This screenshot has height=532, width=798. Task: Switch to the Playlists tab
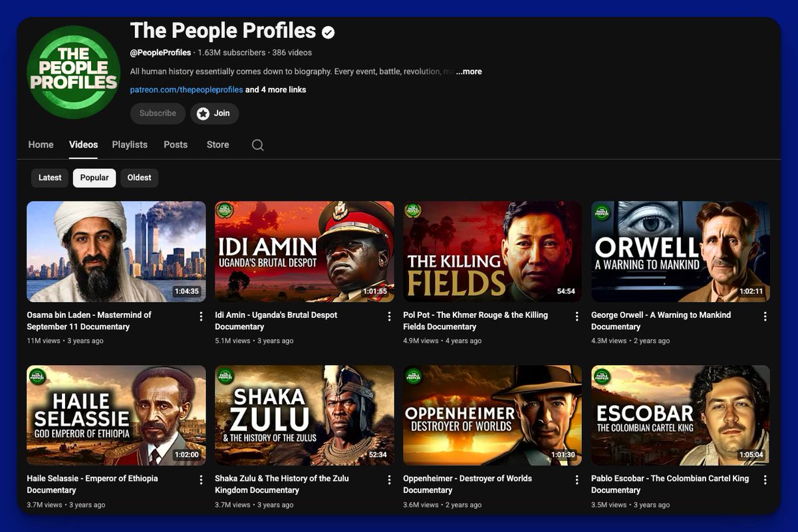click(x=130, y=144)
